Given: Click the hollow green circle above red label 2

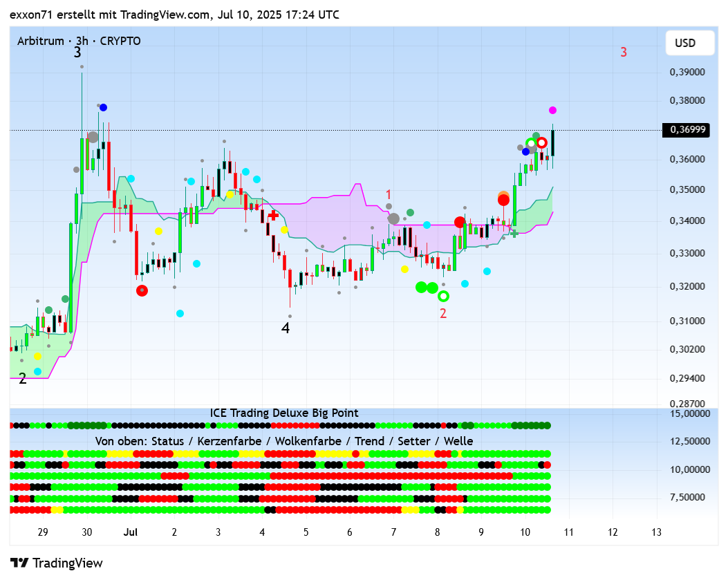Looking at the screenshot, I should point(444,297).
